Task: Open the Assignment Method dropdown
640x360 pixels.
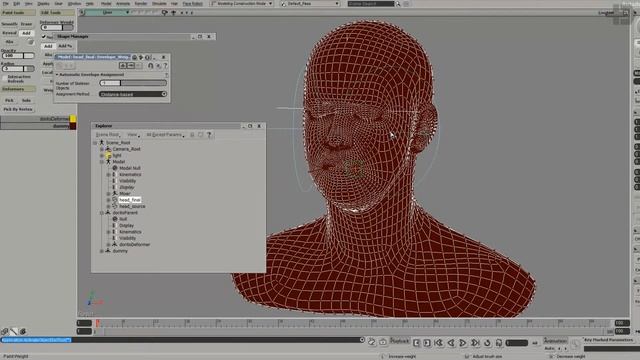Action: pyautogui.click(x=133, y=94)
